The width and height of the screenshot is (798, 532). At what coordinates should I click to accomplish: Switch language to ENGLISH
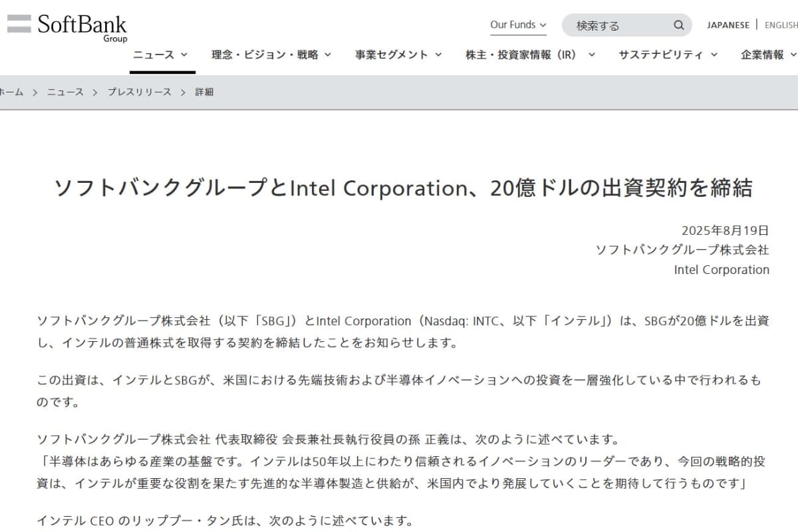pos(781,25)
